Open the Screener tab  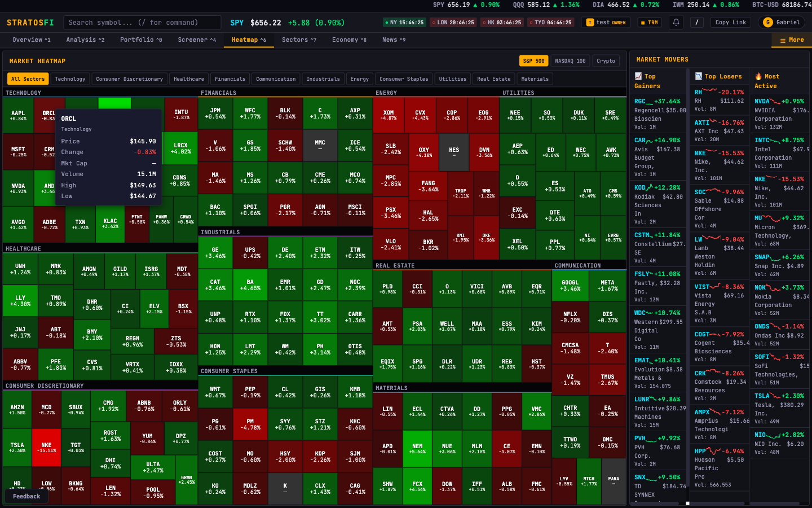click(197, 40)
